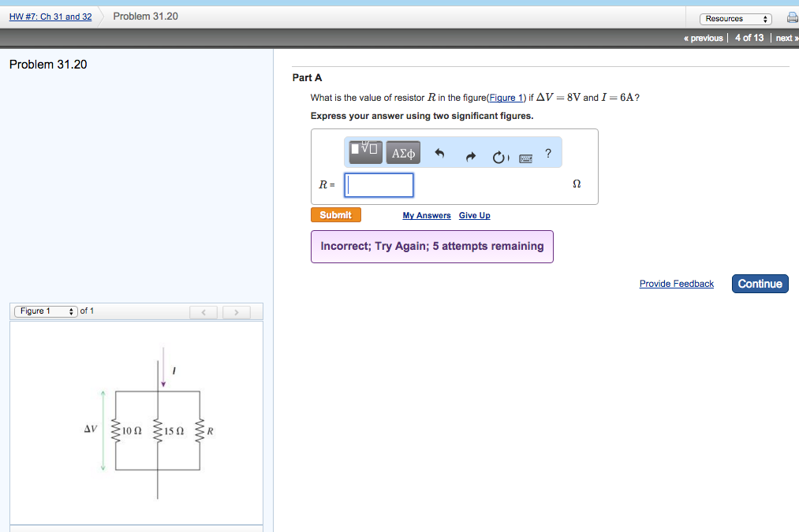Open My Answers history

[426, 215]
